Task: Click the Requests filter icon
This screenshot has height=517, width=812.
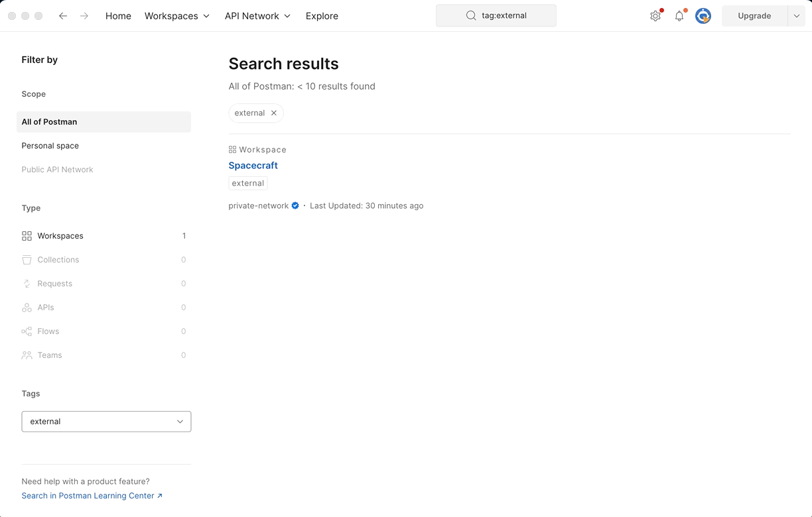Action: [27, 283]
